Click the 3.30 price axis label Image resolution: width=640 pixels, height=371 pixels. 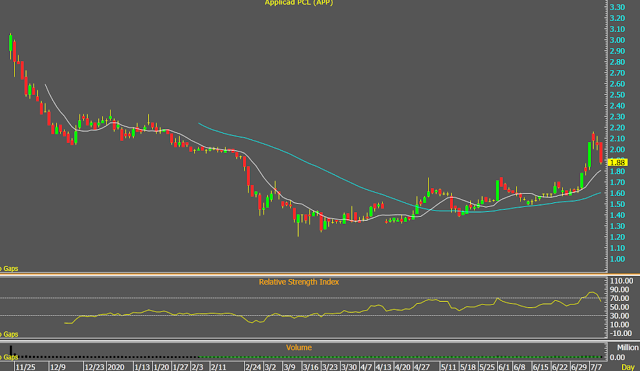click(x=617, y=7)
